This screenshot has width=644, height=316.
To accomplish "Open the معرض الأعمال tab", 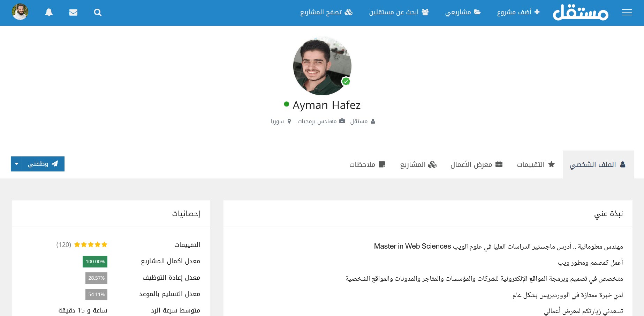I will point(477,164).
